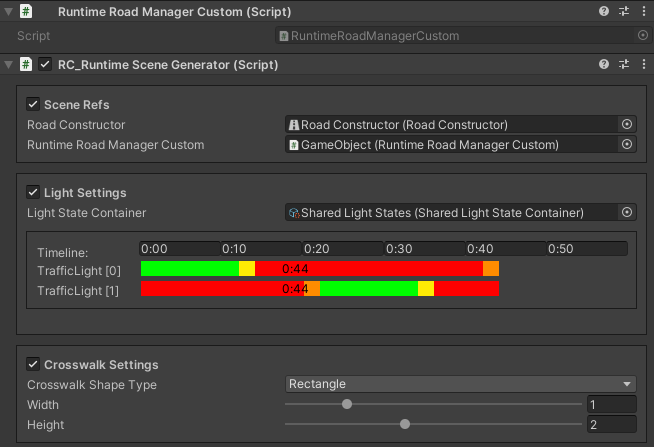Open kebab menu of Runtime Road Manager Custom
The image size is (654, 447).
[644, 11]
